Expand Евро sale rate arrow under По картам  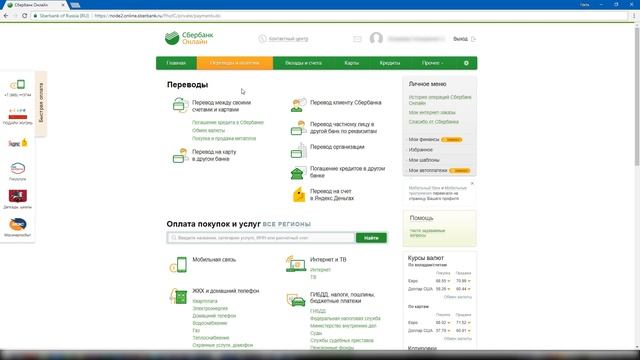(469, 323)
